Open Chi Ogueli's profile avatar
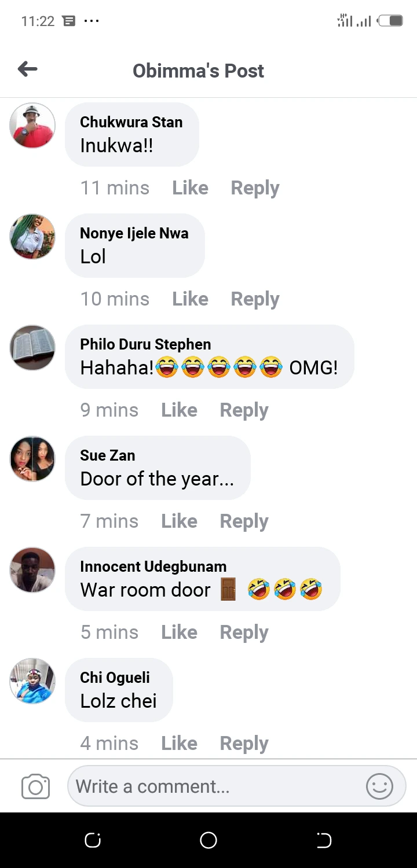Image resolution: width=417 pixels, height=868 pixels. 32,681
